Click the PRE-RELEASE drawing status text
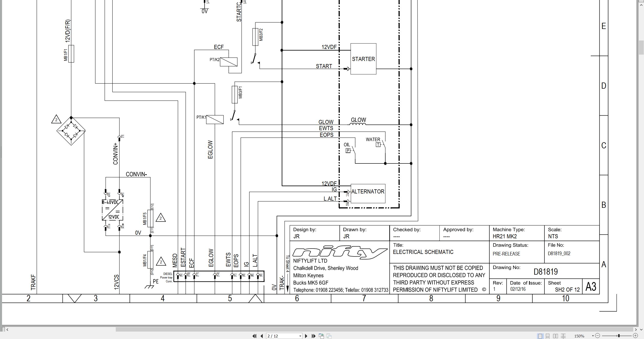This screenshot has height=339, width=644. [506, 254]
